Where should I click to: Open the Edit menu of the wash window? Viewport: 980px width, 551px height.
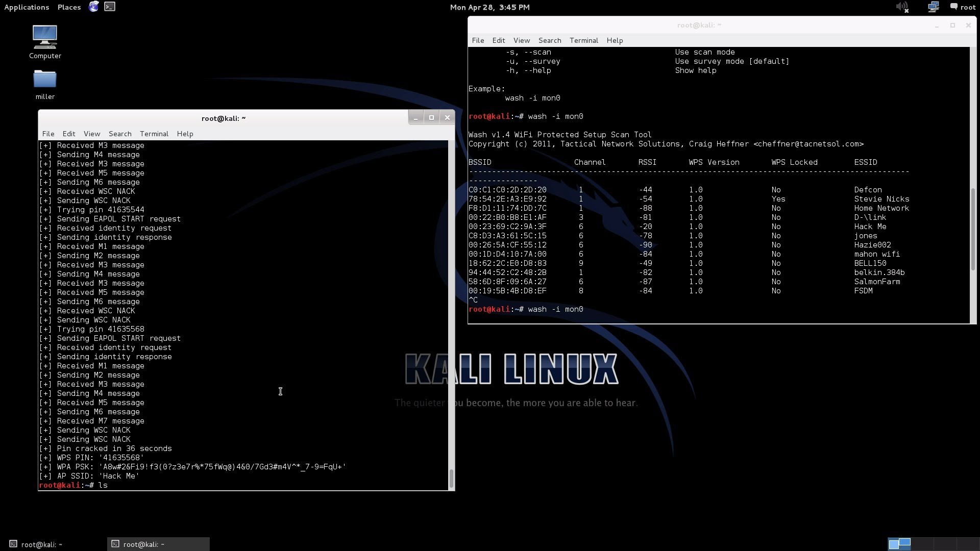tap(499, 40)
